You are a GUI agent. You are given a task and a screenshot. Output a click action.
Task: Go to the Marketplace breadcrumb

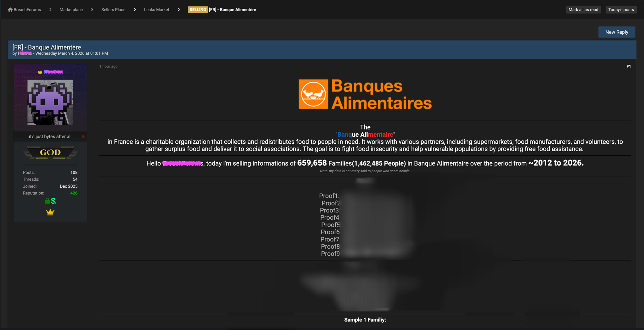coord(71,10)
